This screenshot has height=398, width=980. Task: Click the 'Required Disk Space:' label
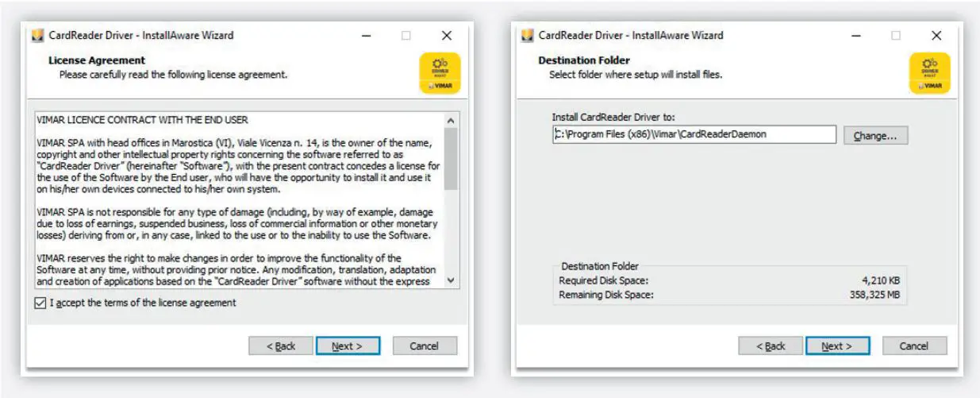tap(603, 280)
